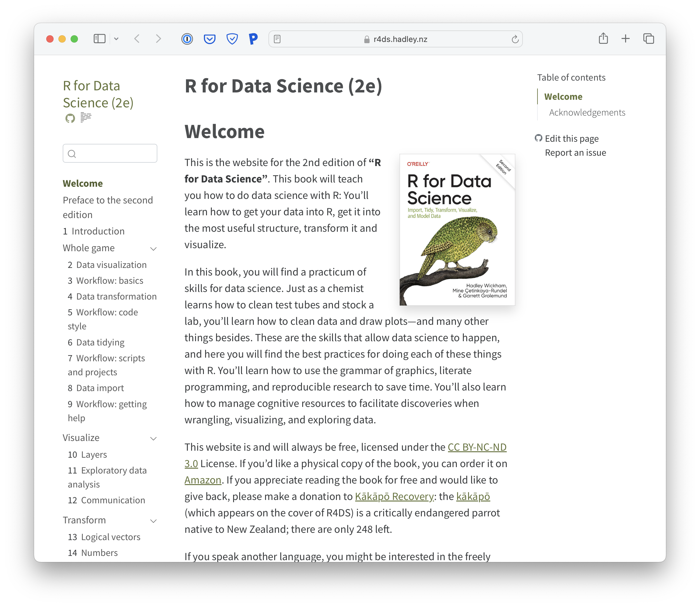The width and height of the screenshot is (700, 607).
Task: Toggle Safari sidebar panel button
Action: click(x=99, y=39)
